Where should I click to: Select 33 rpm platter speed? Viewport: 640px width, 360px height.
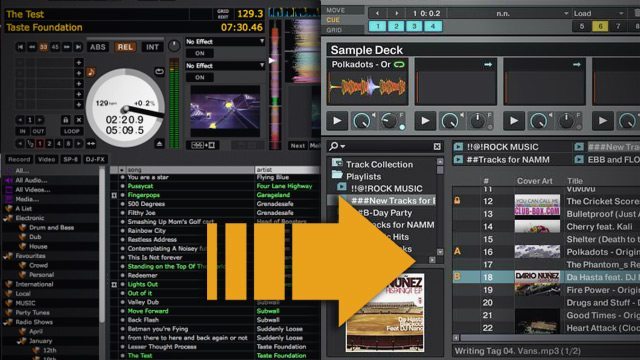pos(43,47)
